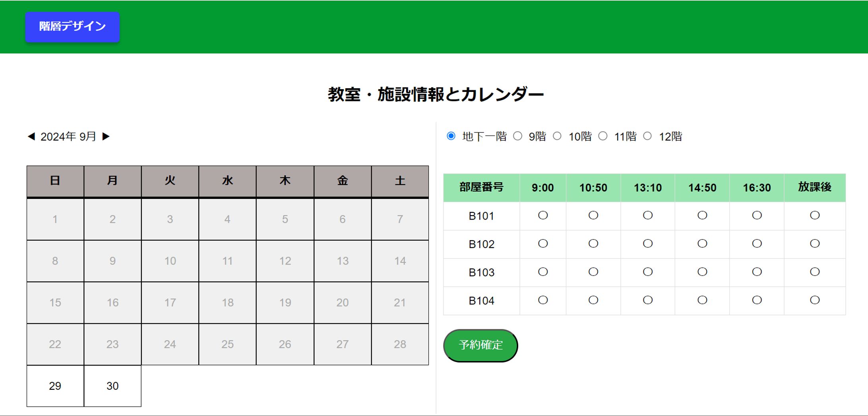Pick September 30 on the calendar

pos(112,386)
